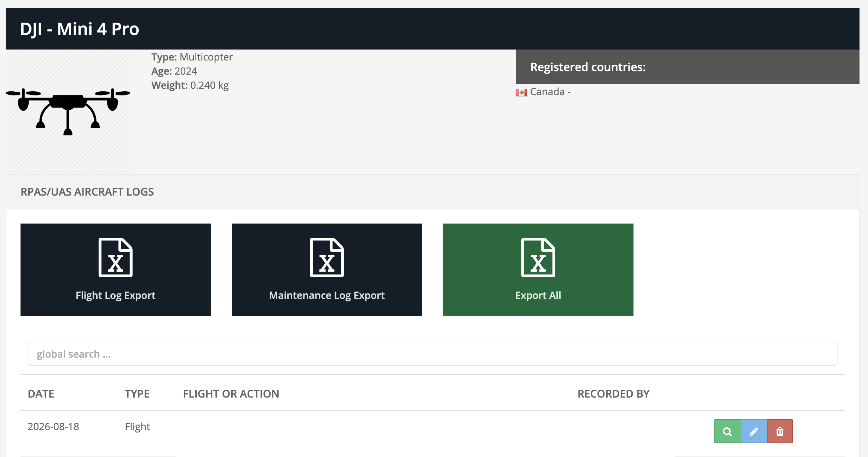Screen dimensions: 868x457
Task: View the 2026-08-18 flight log entry
Action: pos(727,431)
